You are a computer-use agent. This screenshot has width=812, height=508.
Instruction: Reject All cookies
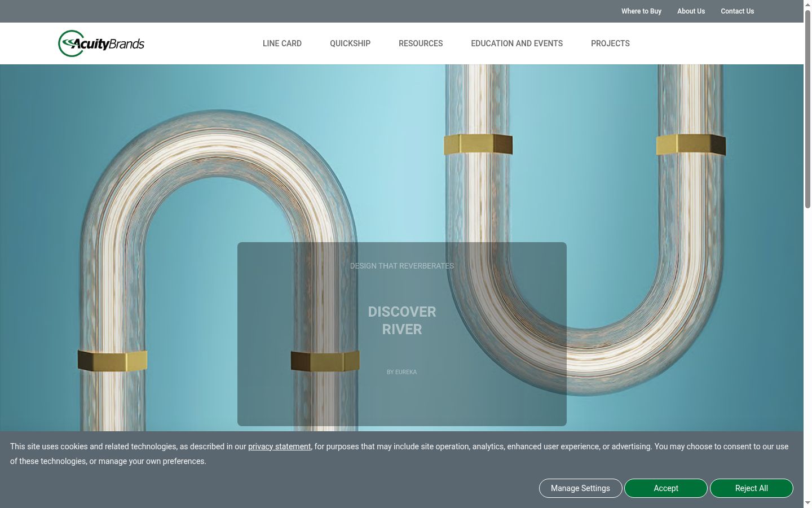(x=752, y=488)
